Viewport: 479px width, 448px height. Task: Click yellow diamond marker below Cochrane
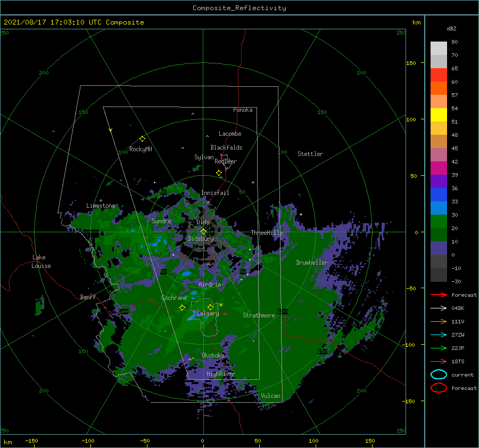click(x=182, y=307)
